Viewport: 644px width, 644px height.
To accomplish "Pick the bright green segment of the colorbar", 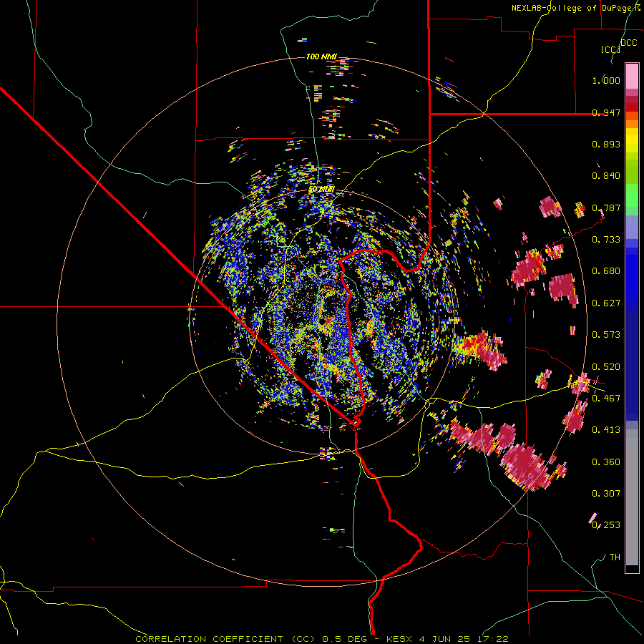I will (x=632, y=195).
